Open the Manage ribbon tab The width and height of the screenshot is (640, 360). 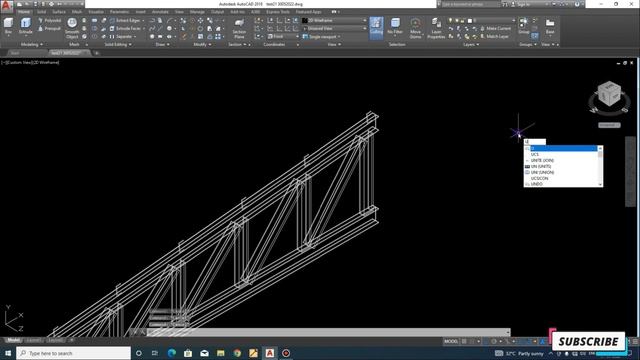[197, 12]
